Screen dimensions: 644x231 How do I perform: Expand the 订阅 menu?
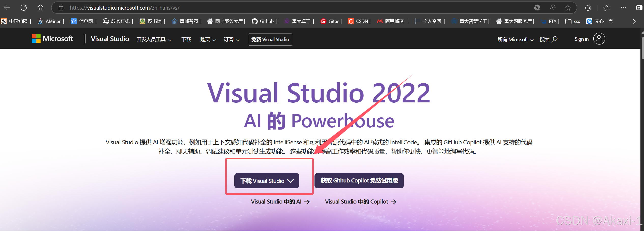[x=231, y=39]
